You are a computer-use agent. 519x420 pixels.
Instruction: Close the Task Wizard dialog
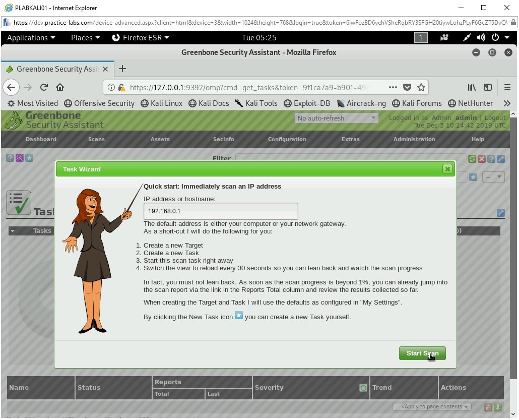[x=447, y=169]
